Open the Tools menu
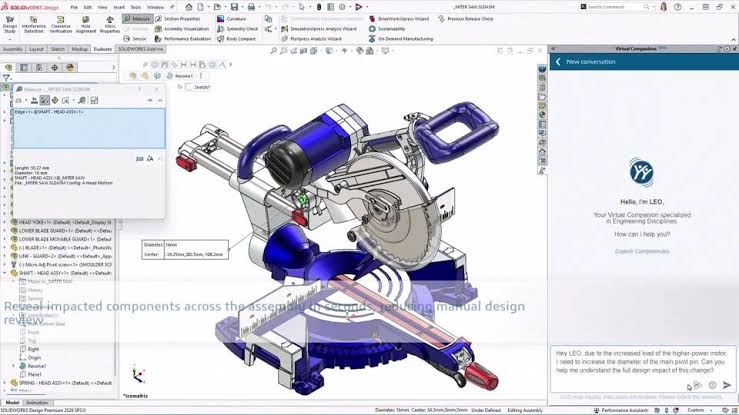Viewport: 739px width, 415px height. coord(136,8)
